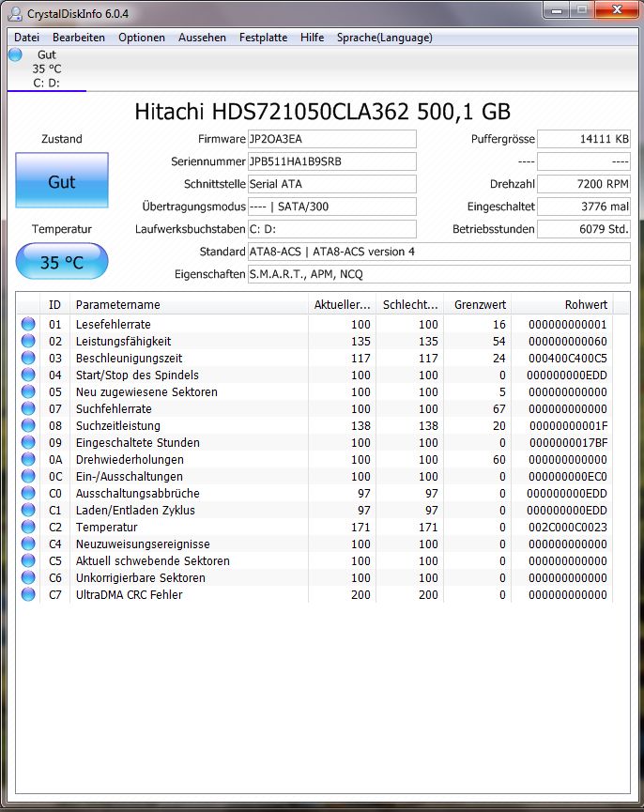Viewport: 644px width, 812px height.
Task: Select the C: D: disk tab at top
Action: coord(47,69)
